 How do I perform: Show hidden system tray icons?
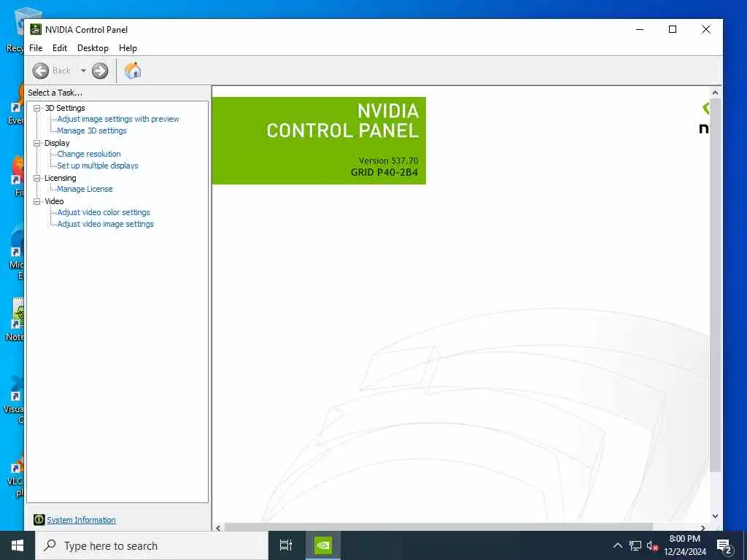pos(617,545)
